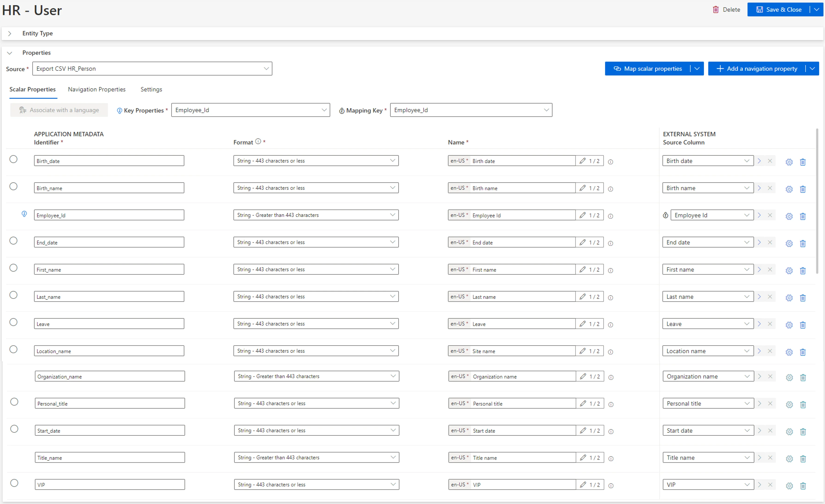Open the Source Export CSV HR_Person dropdown
Viewport: 825px width, 504px height.
coord(152,69)
